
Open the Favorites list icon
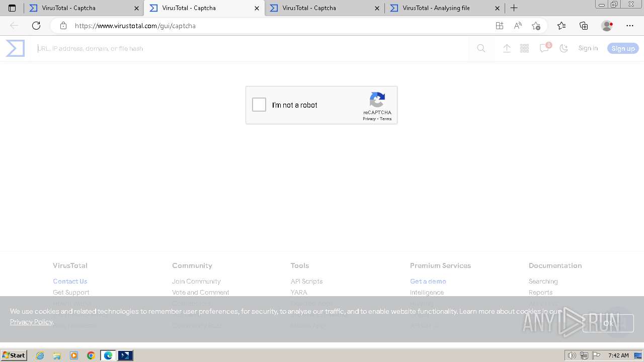click(x=561, y=26)
